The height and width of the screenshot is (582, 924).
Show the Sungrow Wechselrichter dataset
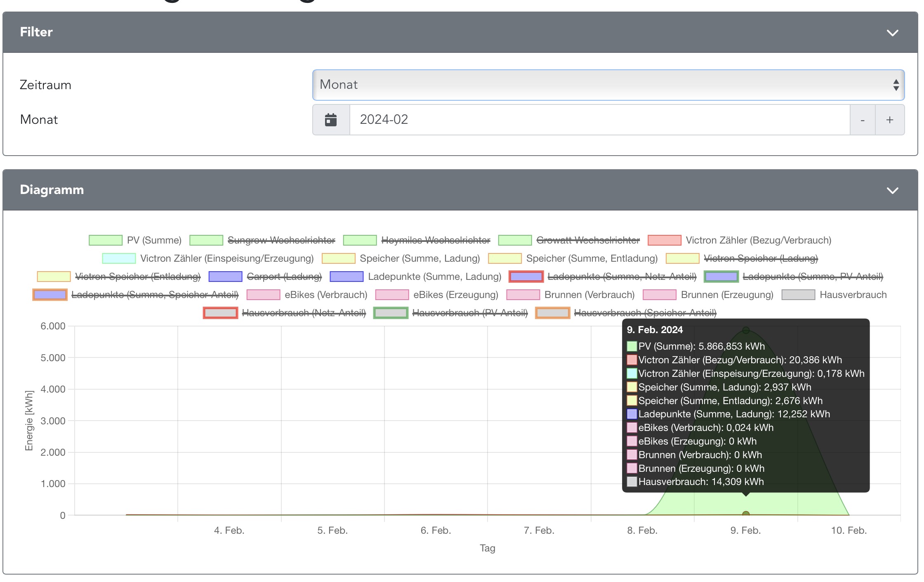pos(281,240)
